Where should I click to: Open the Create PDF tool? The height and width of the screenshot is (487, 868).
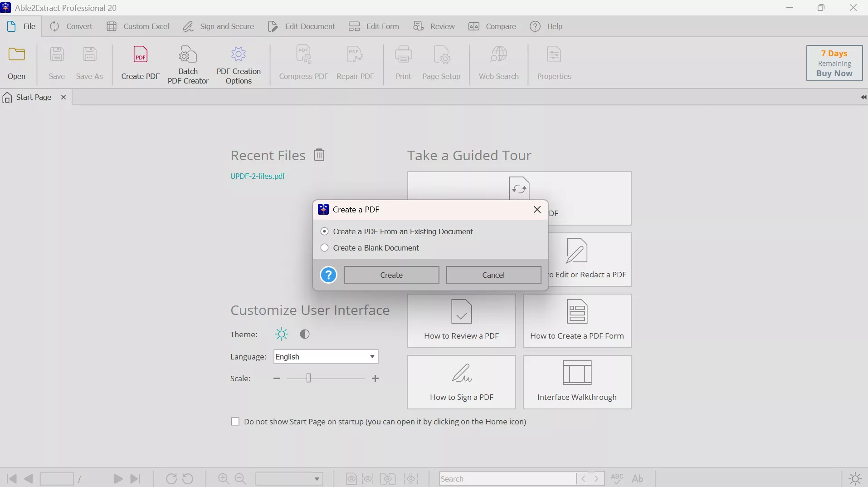[x=140, y=64]
